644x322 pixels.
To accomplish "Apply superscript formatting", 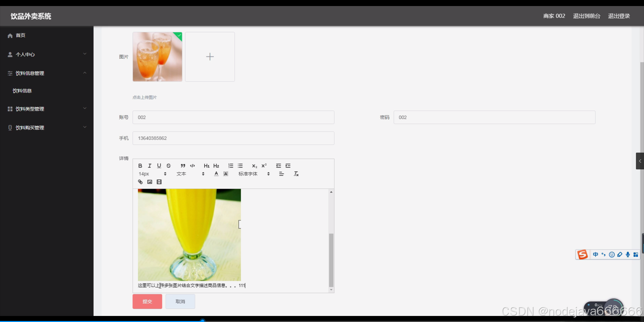I will click(264, 166).
